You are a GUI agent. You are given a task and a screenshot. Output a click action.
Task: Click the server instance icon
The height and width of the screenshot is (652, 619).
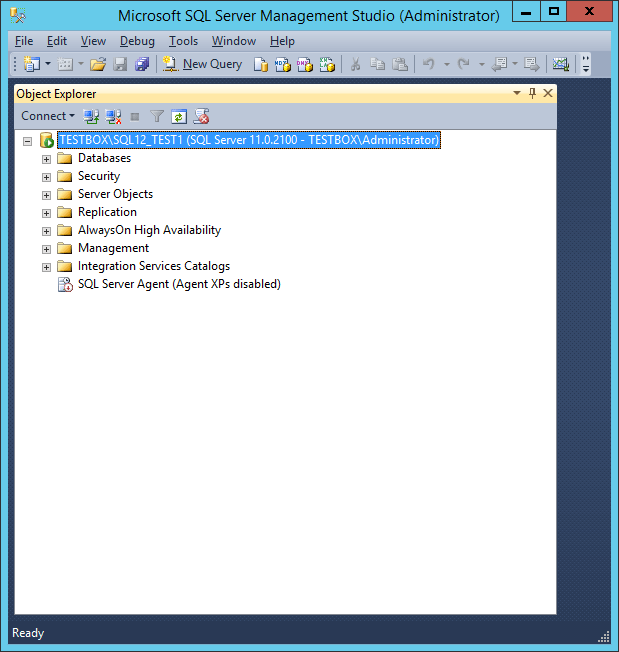pyautogui.click(x=46, y=140)
